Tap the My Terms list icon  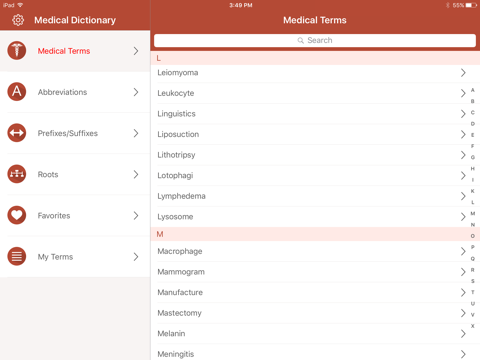click(17, 256)
